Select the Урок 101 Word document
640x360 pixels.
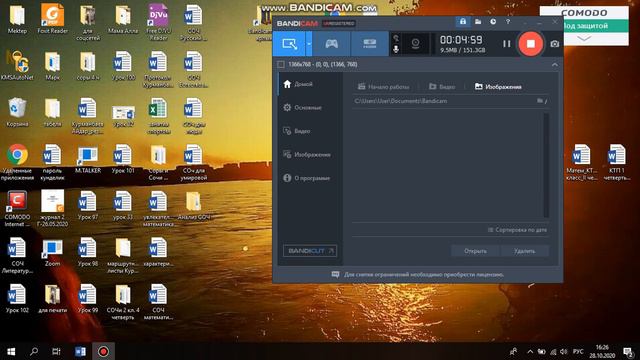point(123,159)
